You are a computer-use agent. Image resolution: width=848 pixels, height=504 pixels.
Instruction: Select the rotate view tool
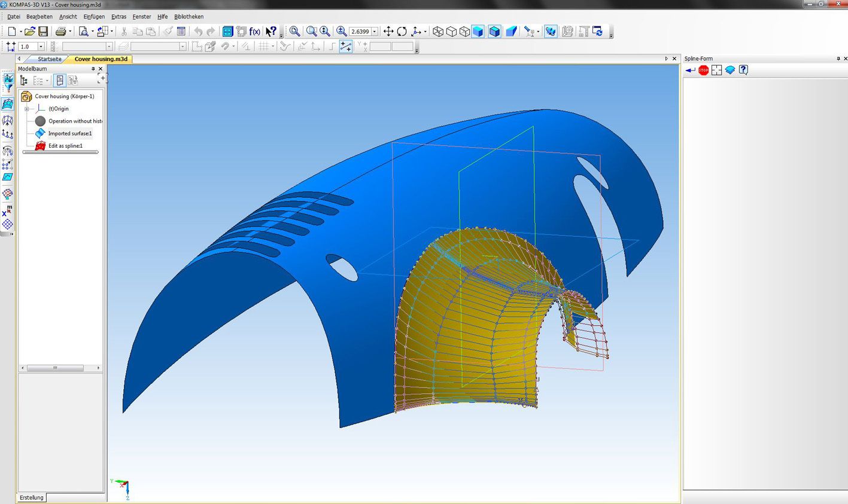(402, 32)
